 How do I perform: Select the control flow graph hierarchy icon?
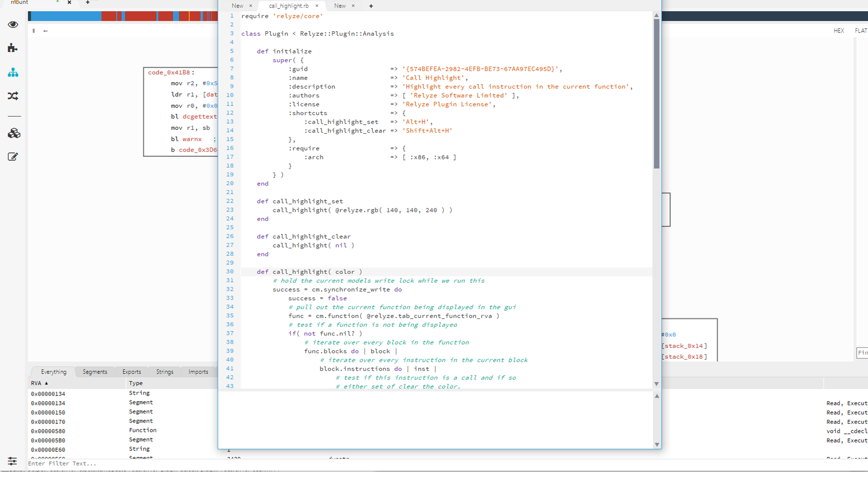click(x=13, y=72)
